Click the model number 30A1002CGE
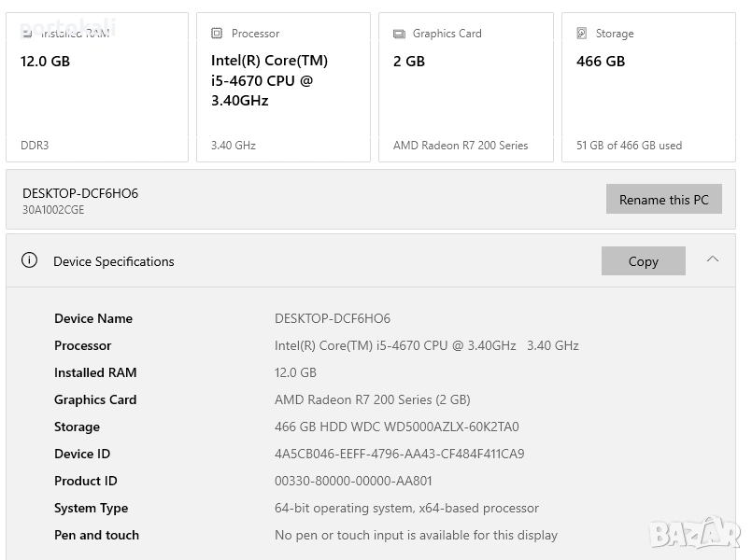752x560 pixels. tap(53, 210)
